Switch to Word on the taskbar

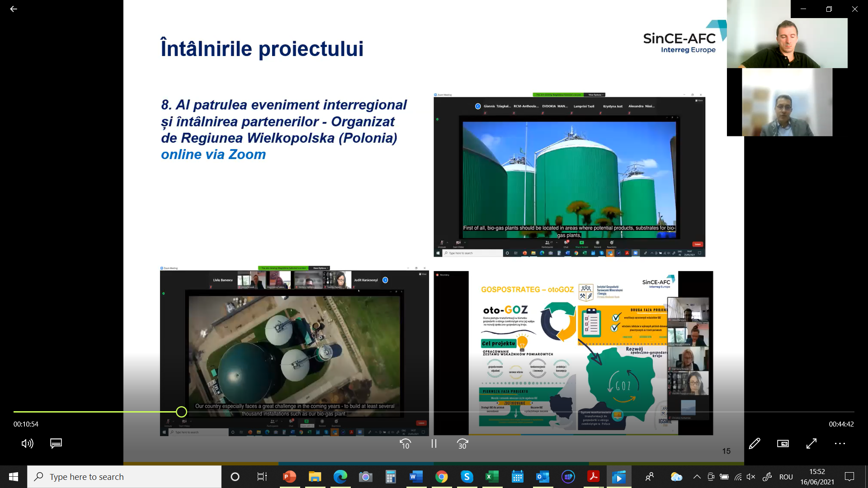416,477
